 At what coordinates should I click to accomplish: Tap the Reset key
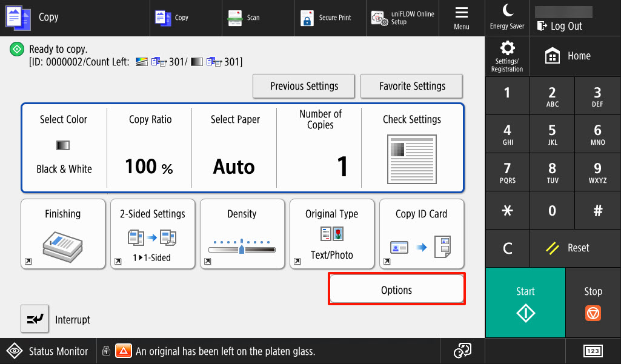click(575, 248)
